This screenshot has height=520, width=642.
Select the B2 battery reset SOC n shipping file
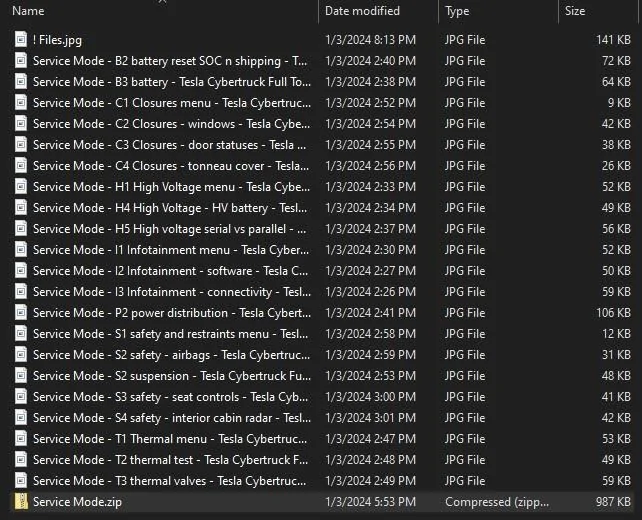coord(170,61)
